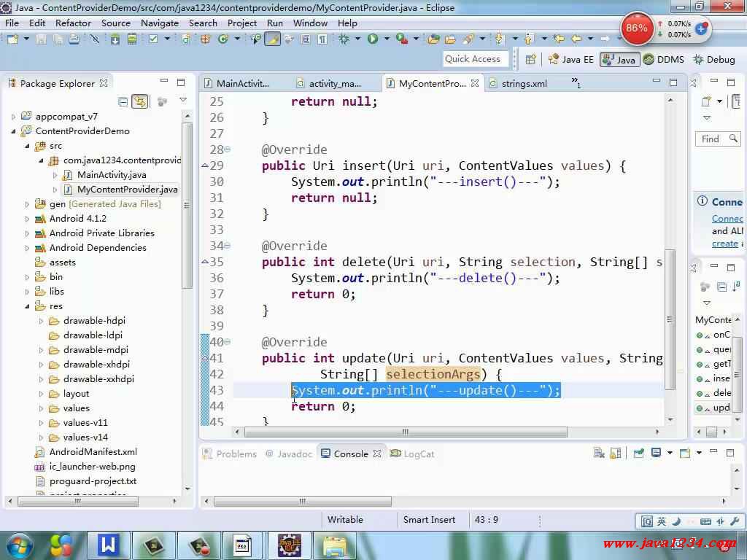The width and height of the screenshot is (747, 560).
Task: Click the New file wizard icon
Action: click(x=12, y=39)
